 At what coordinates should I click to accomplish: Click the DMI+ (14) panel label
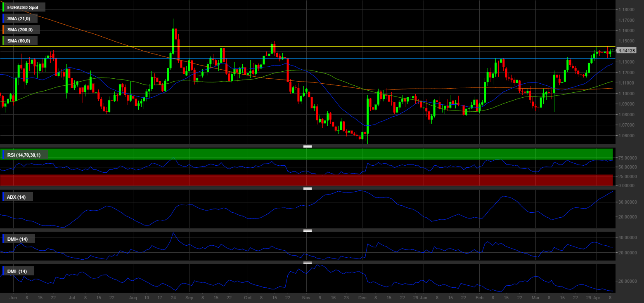pyautogui.click(x=17, y=239)
